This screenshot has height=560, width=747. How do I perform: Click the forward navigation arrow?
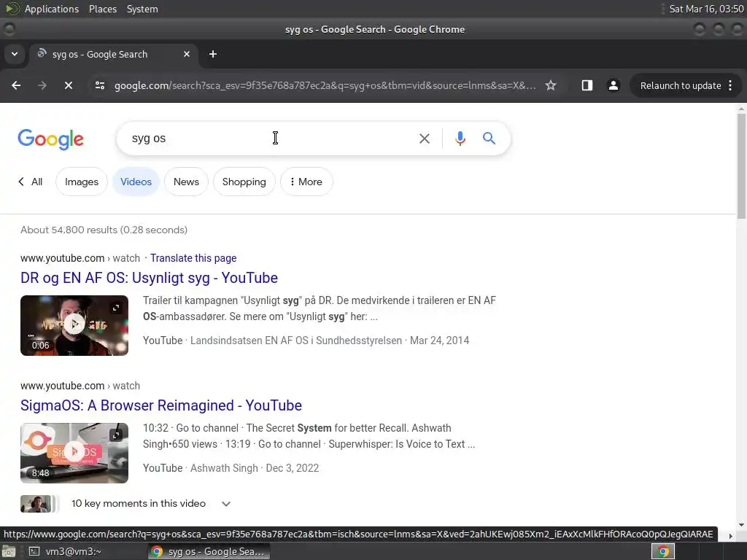click(x=42, y=85)
